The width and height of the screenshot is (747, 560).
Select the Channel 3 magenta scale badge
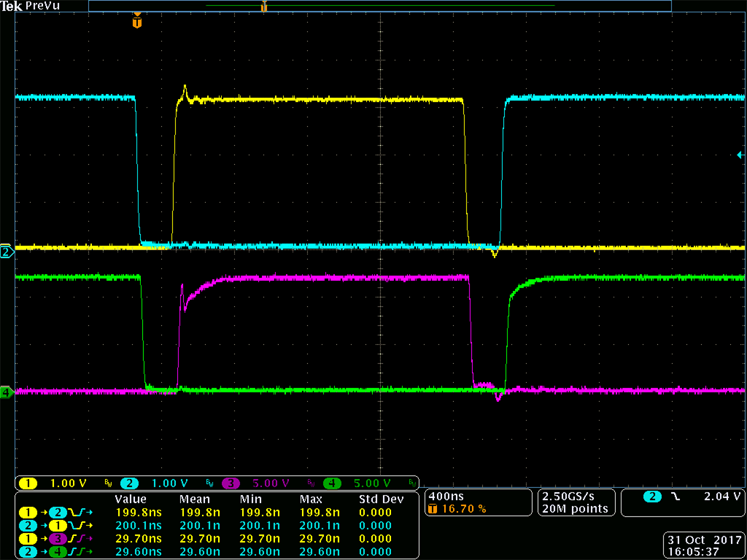(231, 483)
